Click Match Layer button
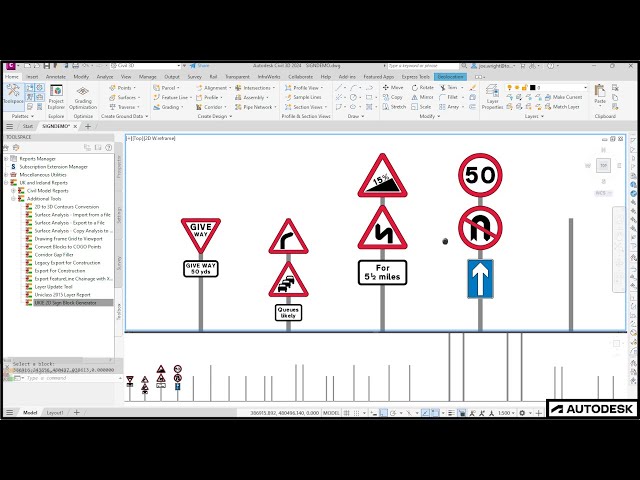This screenshot has height=480, width=640. pos(562,107)
